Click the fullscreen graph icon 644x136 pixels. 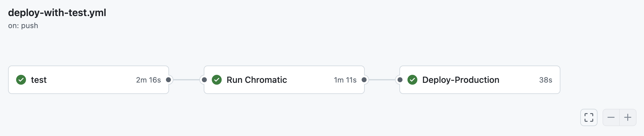click(589, 117)
